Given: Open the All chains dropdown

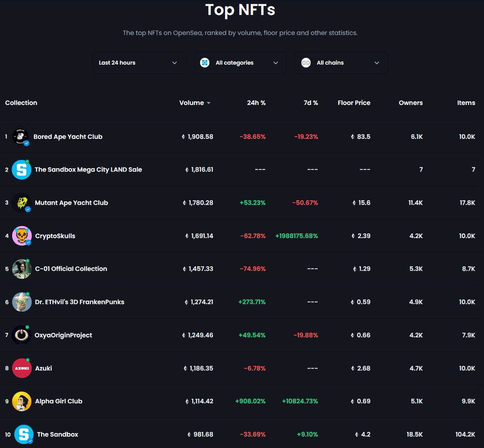Looking at the screenshot, I should pyautogui.click(x=341, y=63).
